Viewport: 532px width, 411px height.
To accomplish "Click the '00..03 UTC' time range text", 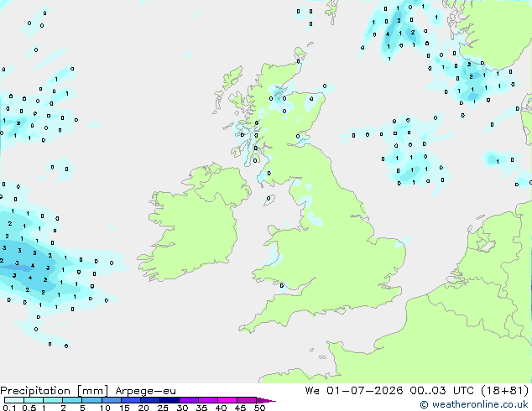I will (441, 390).
